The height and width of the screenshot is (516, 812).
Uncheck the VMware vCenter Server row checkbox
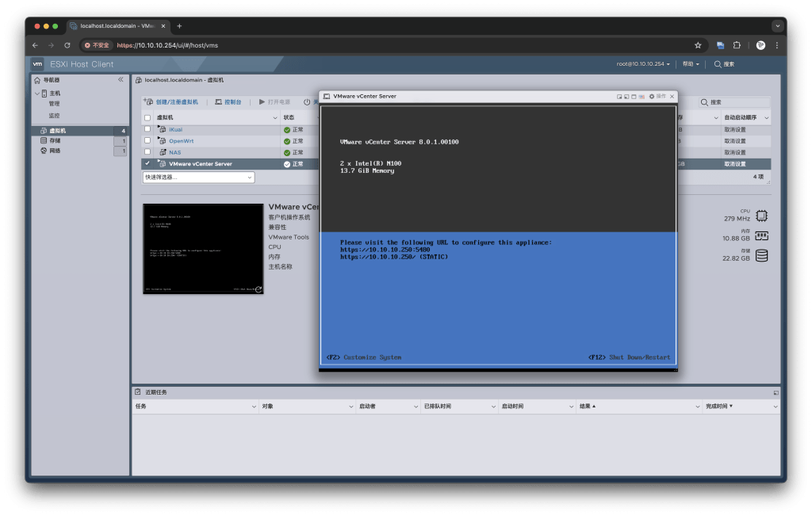click(147, 163)
